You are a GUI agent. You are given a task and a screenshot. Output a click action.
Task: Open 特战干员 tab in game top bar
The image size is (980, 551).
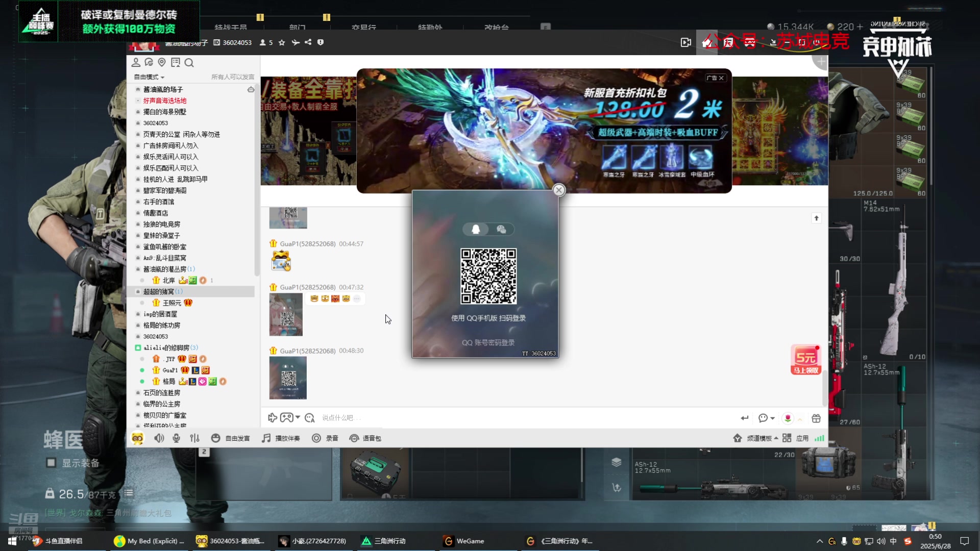(x=231, y=27)
